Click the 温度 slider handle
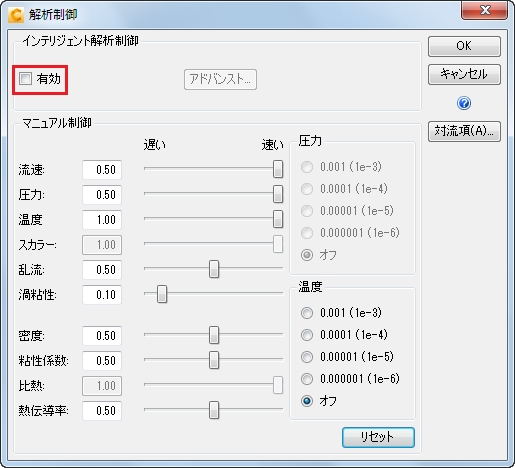This screenshot has height=468, width=515. point(278,219)
